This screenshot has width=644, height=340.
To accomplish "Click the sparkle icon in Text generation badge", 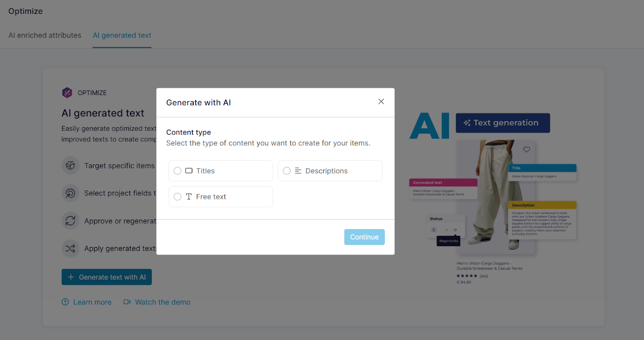I will pos(467,123).
